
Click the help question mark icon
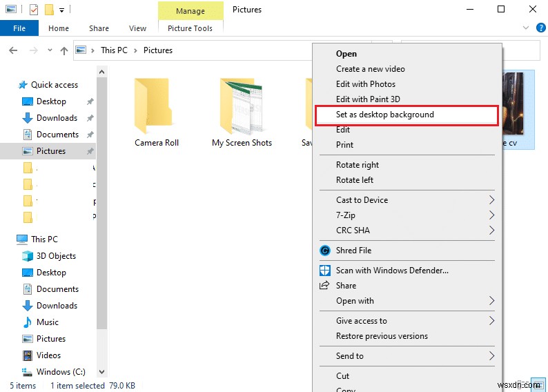[x=540, y=28]
